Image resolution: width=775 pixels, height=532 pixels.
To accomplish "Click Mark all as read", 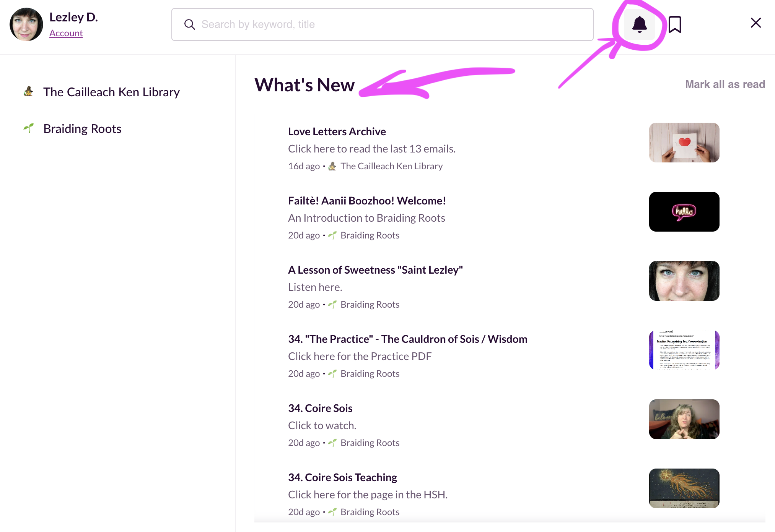I will (x=725, y=84).
